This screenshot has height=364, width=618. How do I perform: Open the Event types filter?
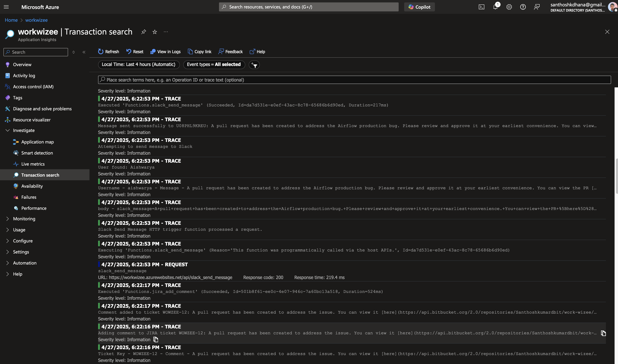(214, 65)
